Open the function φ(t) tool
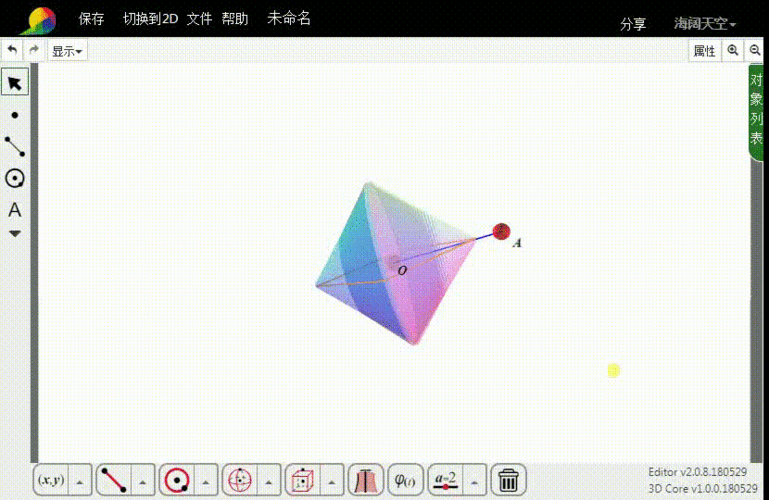The image size is (769, 500). (405, 480)
